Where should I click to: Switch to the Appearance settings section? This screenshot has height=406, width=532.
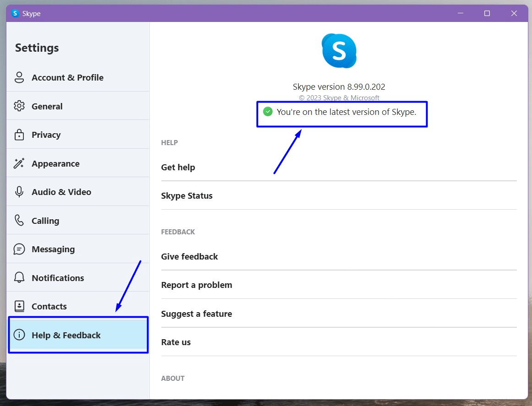point(55,163)
